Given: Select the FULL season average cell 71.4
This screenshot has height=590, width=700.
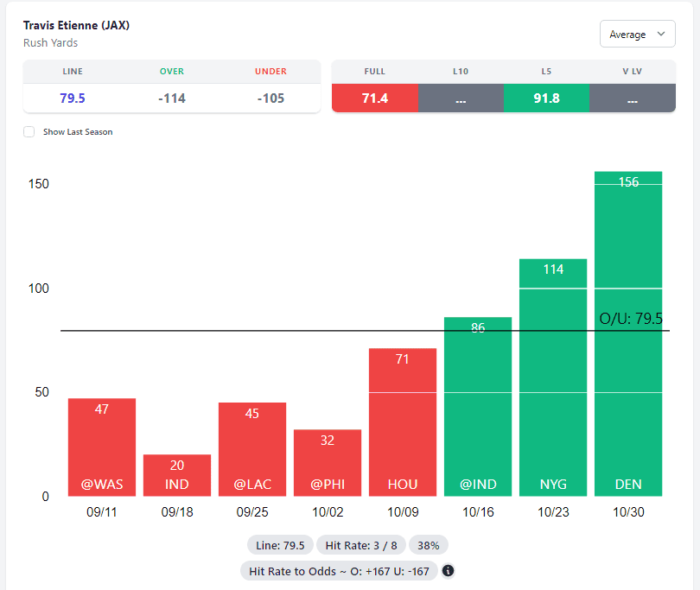Looking at the screenshot, I should coord(374,98).
